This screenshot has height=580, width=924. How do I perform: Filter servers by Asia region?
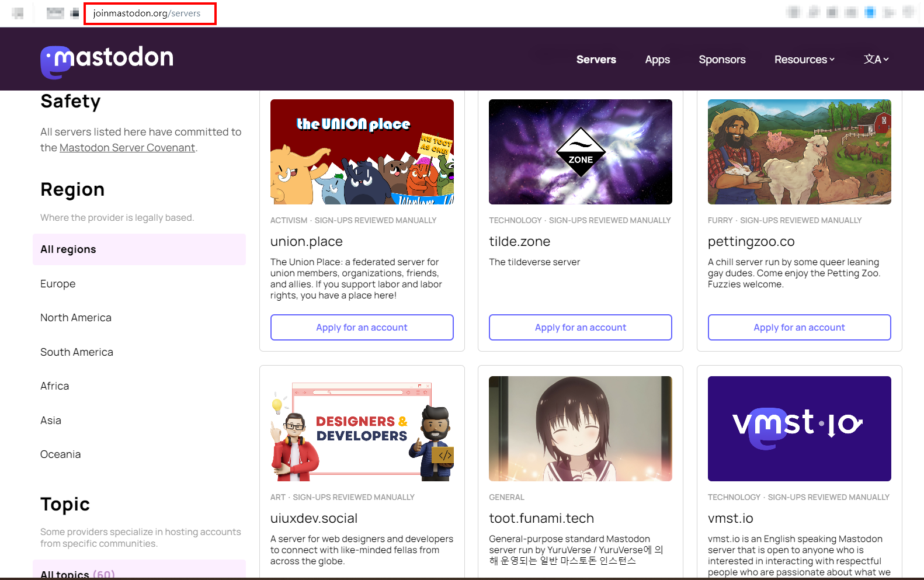(x=51, y=421)
